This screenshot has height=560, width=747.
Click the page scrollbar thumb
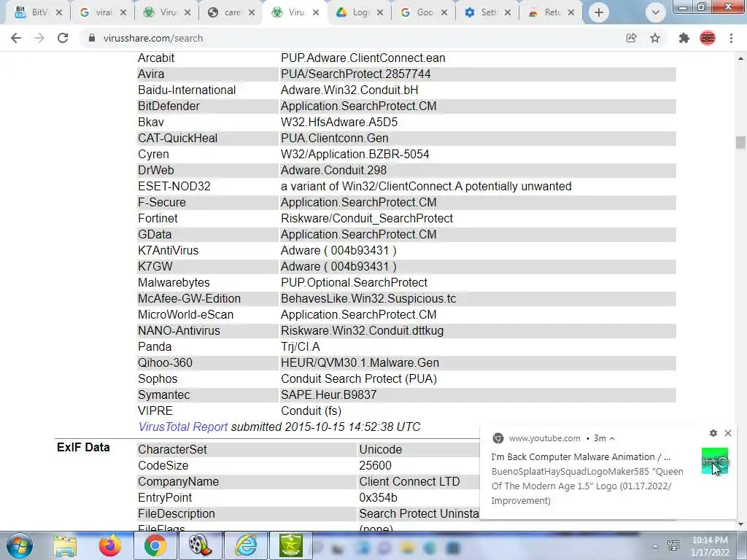(x=740, y=142)
